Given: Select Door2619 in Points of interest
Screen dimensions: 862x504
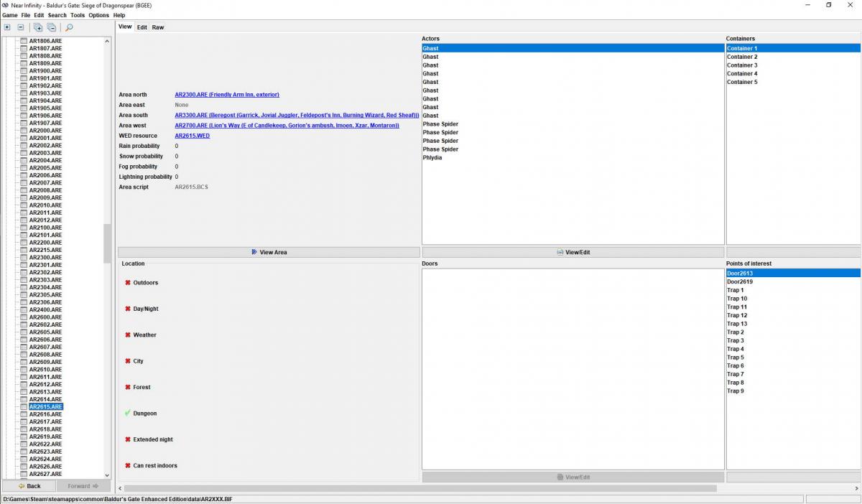Looking at the screenshot, I should 793,281.
